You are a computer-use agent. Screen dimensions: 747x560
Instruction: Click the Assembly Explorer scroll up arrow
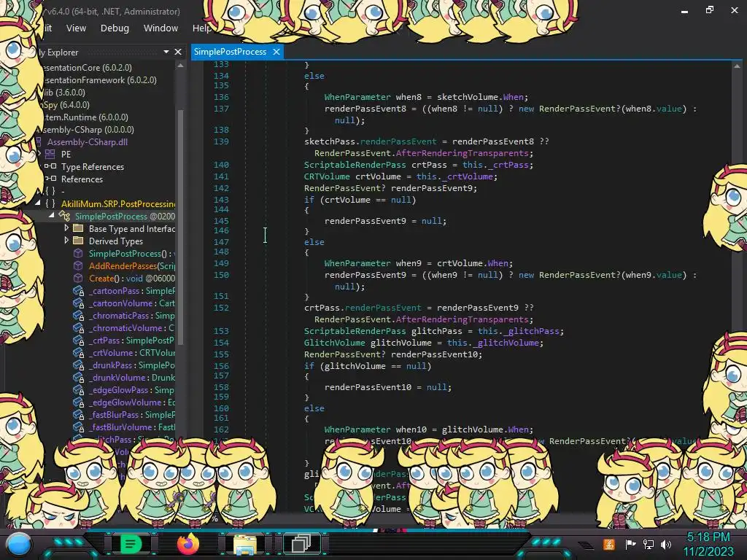[x=180, y=66]
